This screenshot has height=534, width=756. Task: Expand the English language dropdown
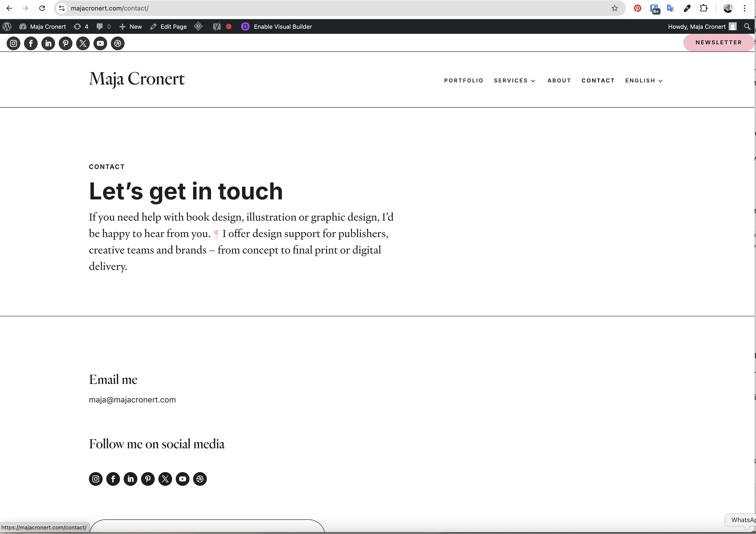pos(644,81)
